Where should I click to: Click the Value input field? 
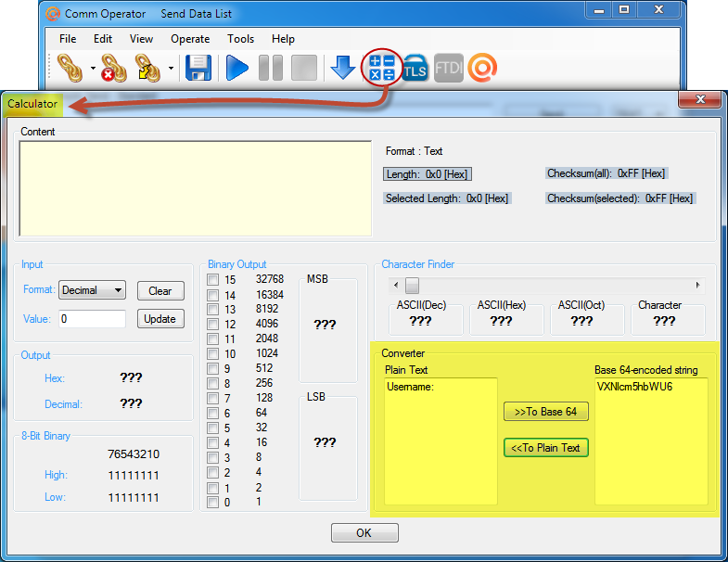tap(92, 319)
